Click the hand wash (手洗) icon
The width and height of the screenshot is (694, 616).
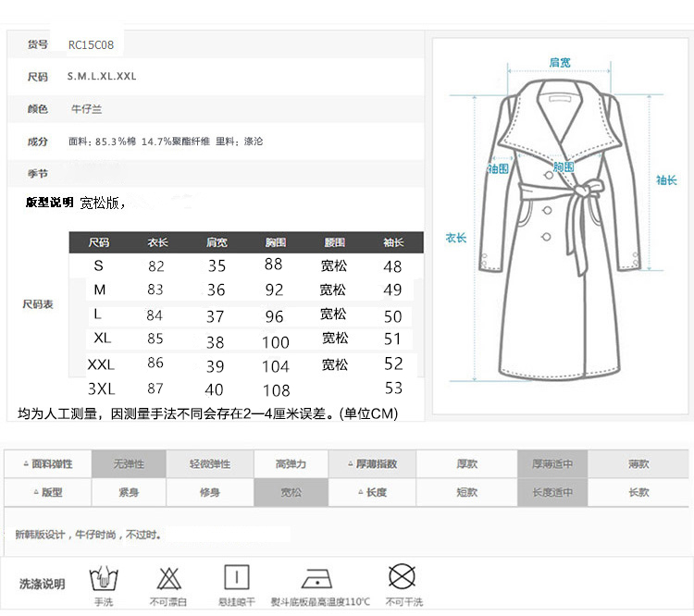click(103, 579)
